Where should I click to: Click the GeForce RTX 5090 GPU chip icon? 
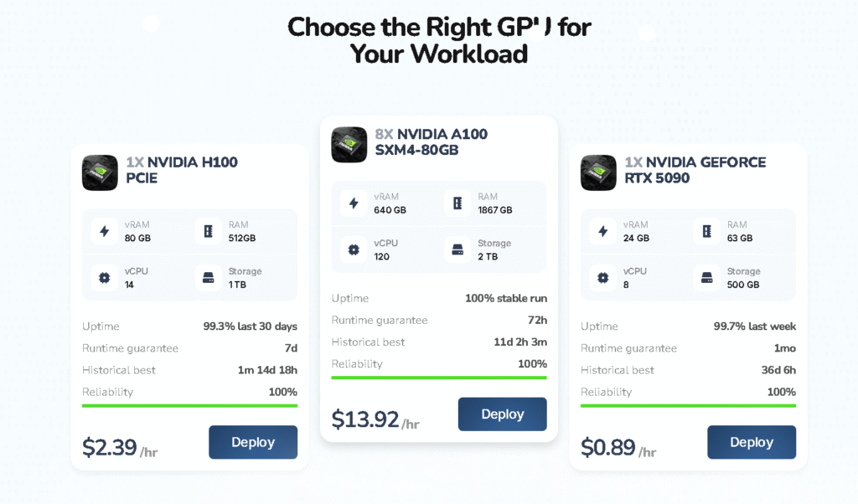(x=598, y=172)
